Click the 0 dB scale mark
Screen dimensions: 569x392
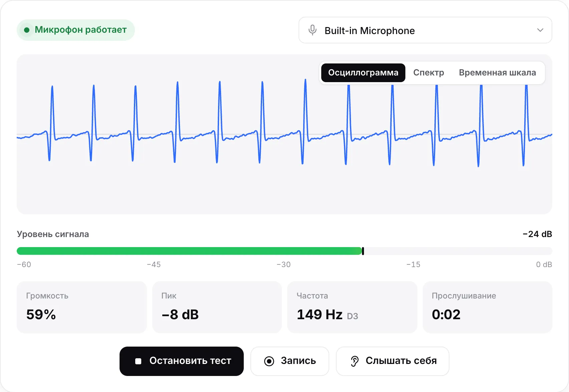(544, 264)
